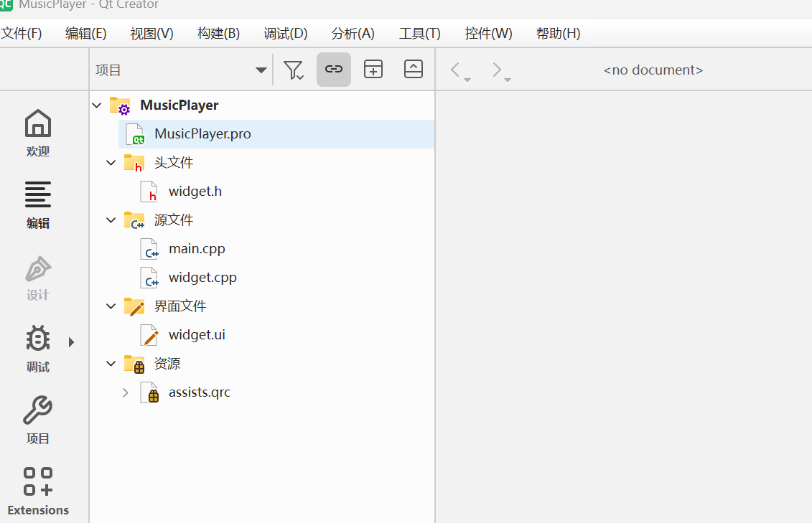This screenshot has height=523, width=812.
Task: Toggle synchronize with editor link button
Action: pos(333,70)
